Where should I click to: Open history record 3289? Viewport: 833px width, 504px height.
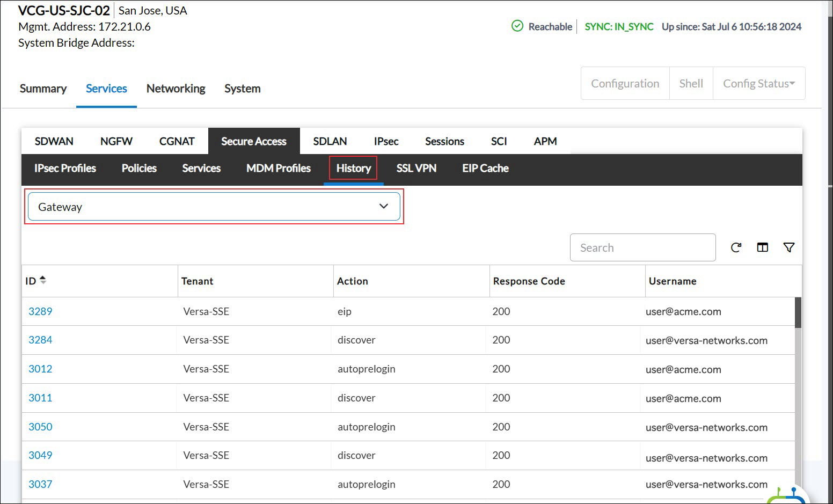[x=40, y=311]
